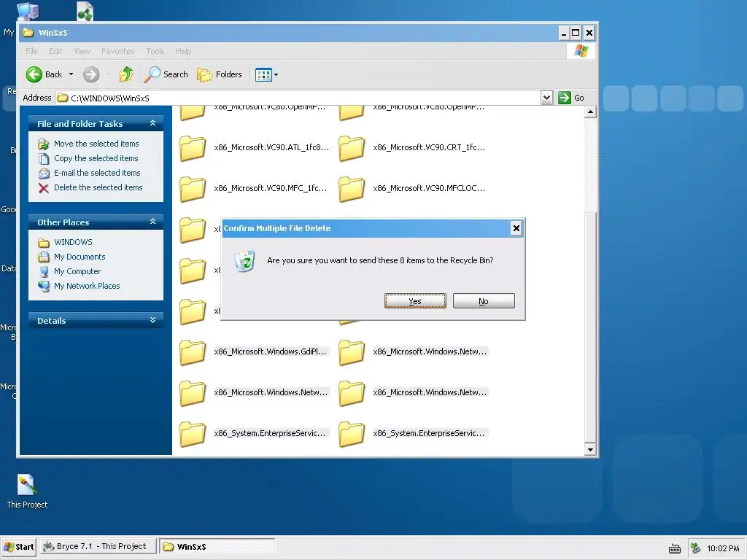This screenshot has height=560, width=747.
Task: Select the x86_Microsoft.VC90.ATL_1fc8... folder name
Action: [271, 147]
